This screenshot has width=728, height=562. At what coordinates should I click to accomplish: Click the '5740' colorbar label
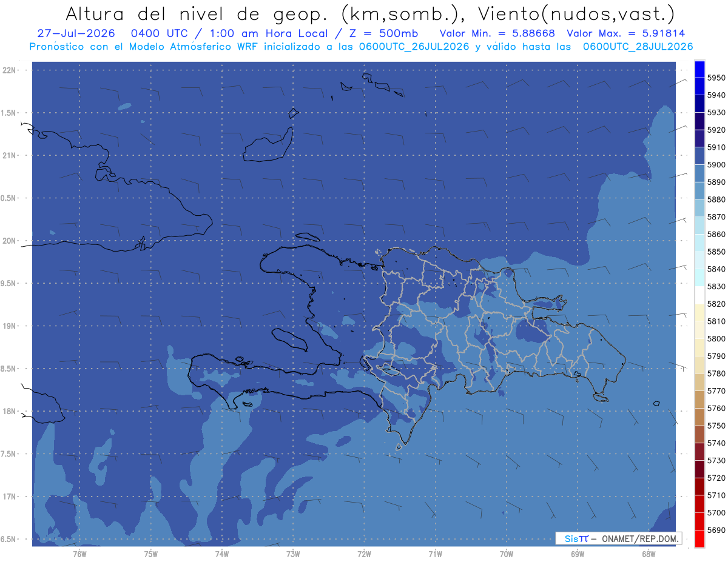pyautogui.click(x=716, y=443)
